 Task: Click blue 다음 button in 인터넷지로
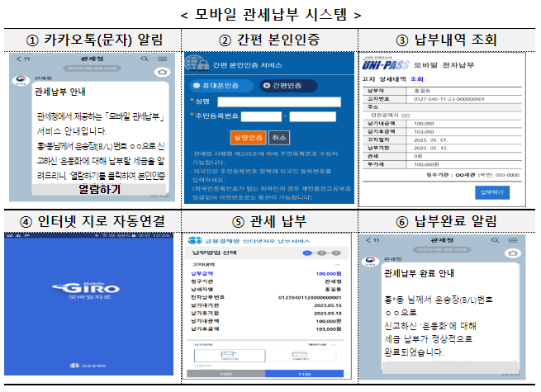304,374
